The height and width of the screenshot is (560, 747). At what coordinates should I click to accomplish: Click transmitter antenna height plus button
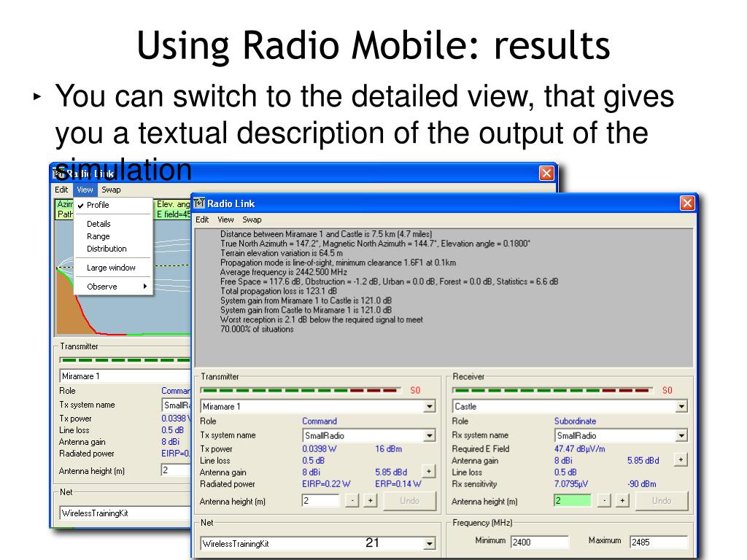[370, 500]
